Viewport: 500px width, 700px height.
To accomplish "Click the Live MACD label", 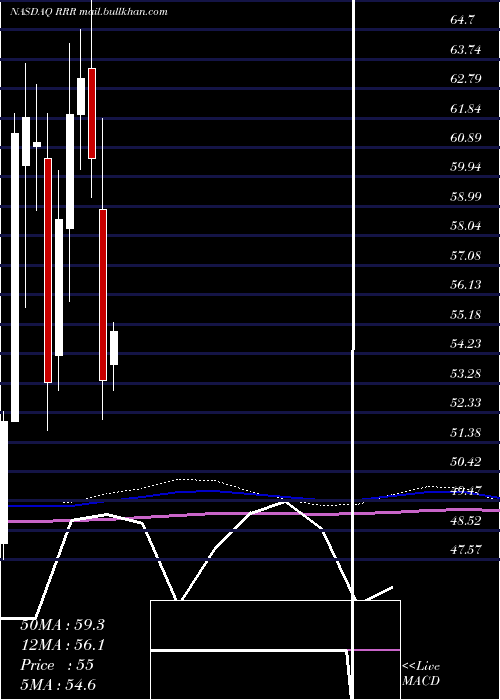I will 421,673.
